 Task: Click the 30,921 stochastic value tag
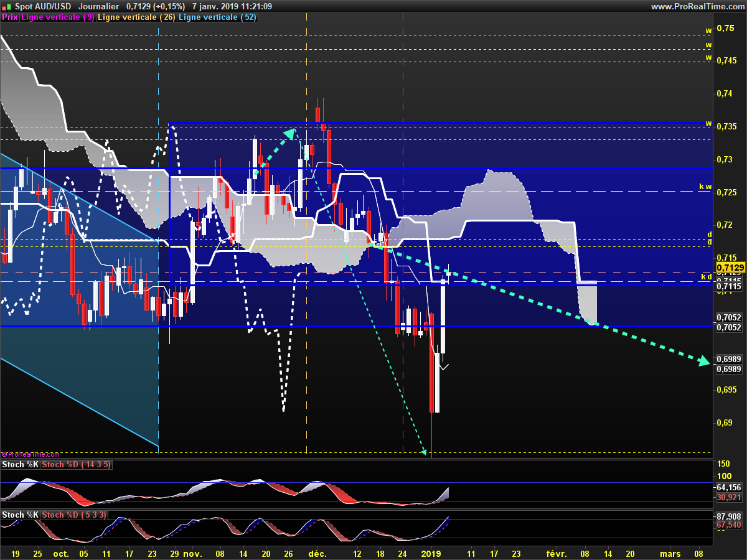pos(728,498)
